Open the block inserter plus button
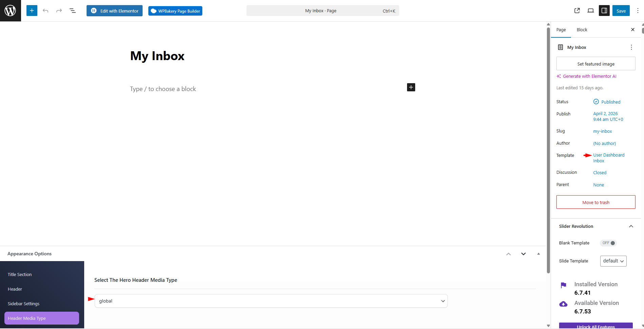The width and height of the screenshot is (644, 329). pos(32,11)
